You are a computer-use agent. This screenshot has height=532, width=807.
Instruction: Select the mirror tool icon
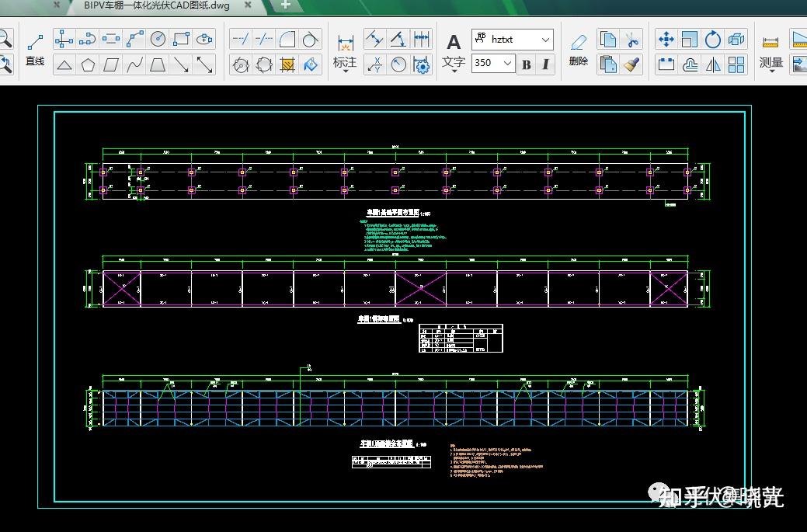[713, 64]
